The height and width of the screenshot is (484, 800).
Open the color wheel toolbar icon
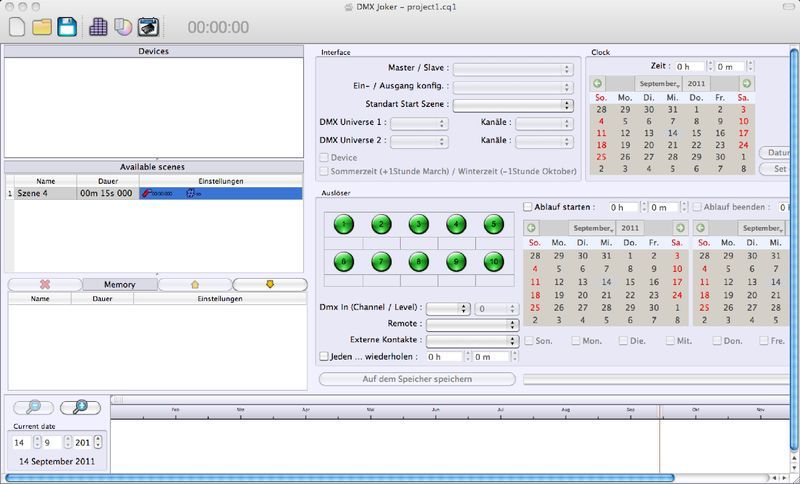(123, 27)
